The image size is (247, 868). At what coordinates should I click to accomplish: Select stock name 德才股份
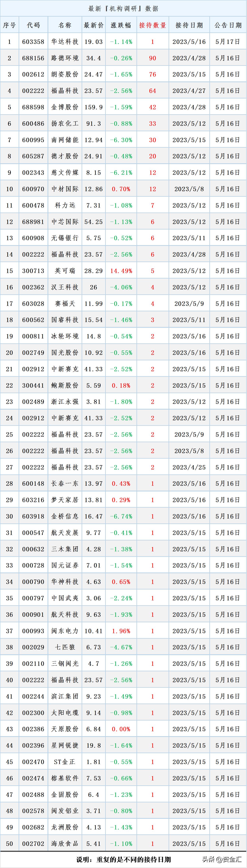coord(65,156)
